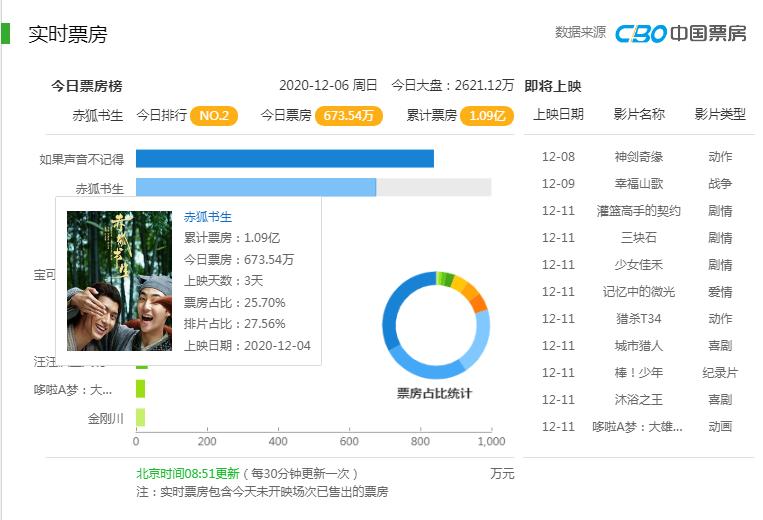Click the 数据来源 label
Viewport: 763px width, 520px height.
(580, 32)
